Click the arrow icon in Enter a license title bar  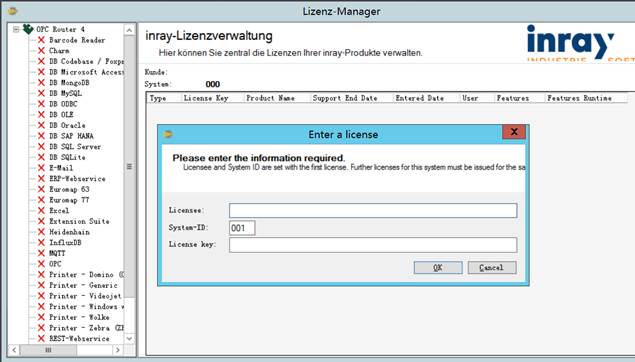pyautogui.click(x=168, y=134)
